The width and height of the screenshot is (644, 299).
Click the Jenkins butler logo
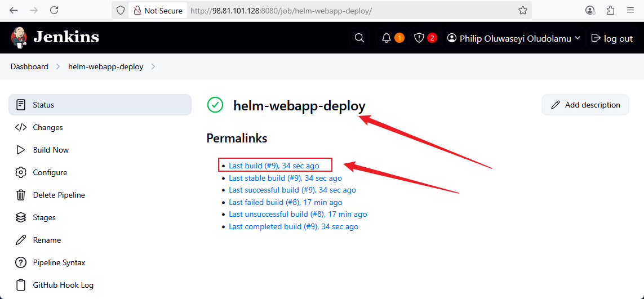pos(19,38)
